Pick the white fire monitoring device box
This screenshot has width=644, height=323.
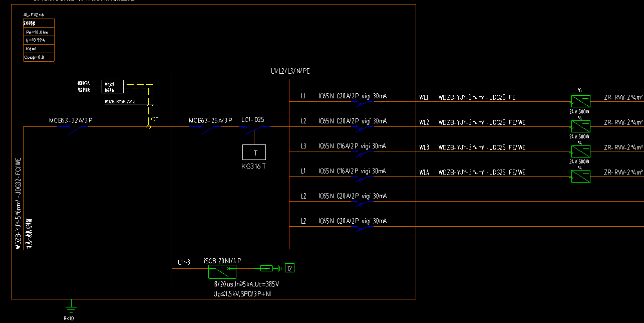point(113,87)
